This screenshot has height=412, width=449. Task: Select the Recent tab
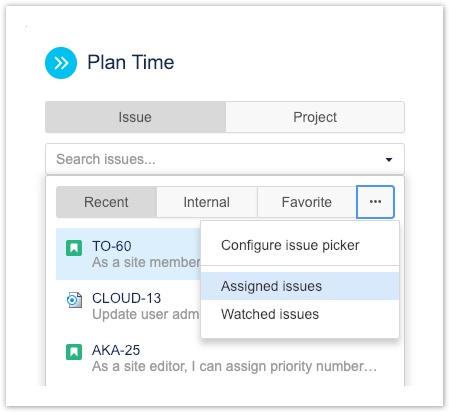pos(106,202)
